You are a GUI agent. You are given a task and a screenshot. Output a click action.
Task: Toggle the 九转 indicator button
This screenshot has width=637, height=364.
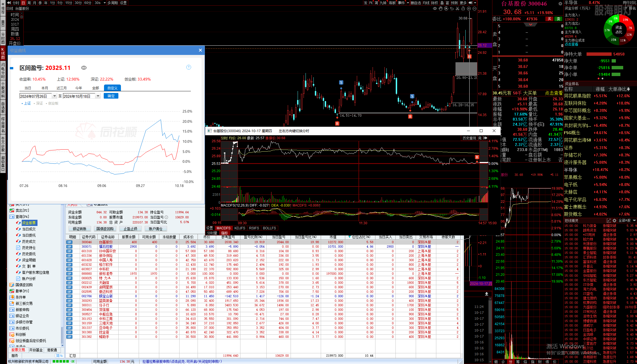coord(383,3)
